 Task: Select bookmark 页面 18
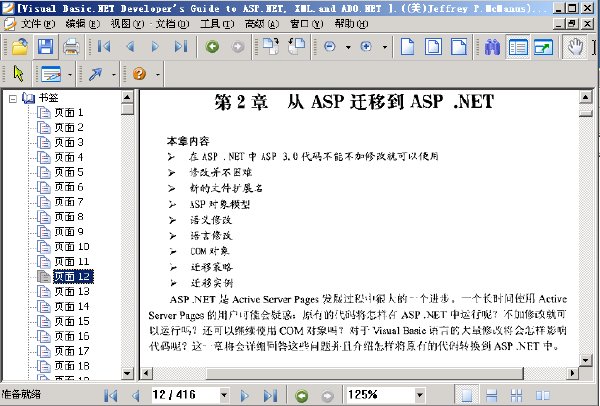pos(72,366)
